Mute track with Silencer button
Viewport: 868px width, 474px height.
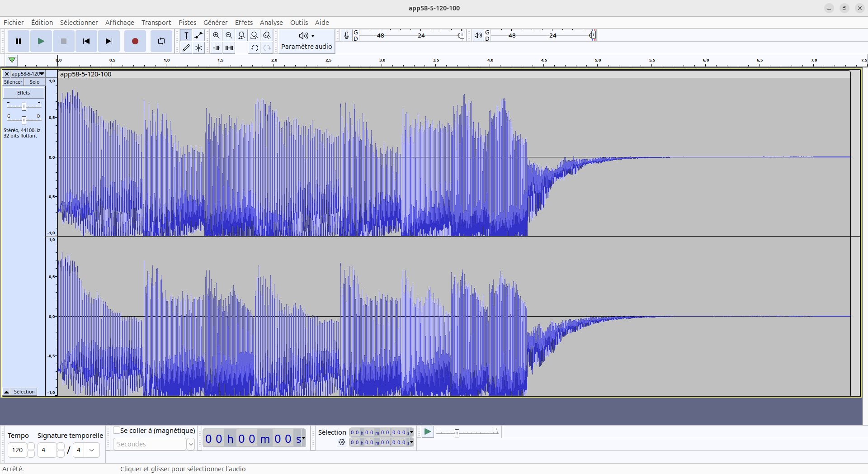click(x=13, y=82)
